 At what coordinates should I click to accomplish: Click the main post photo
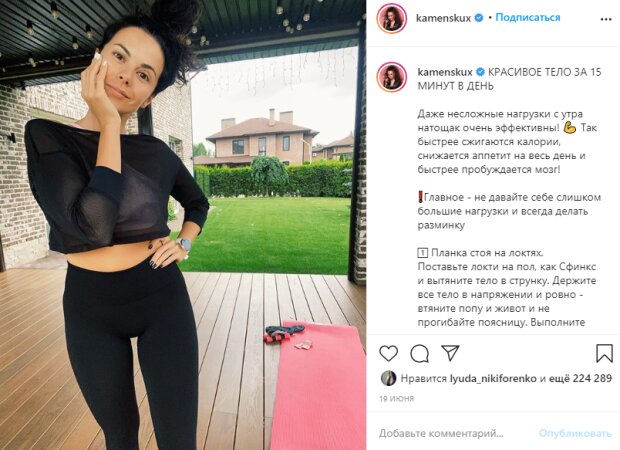pos(183,225)
